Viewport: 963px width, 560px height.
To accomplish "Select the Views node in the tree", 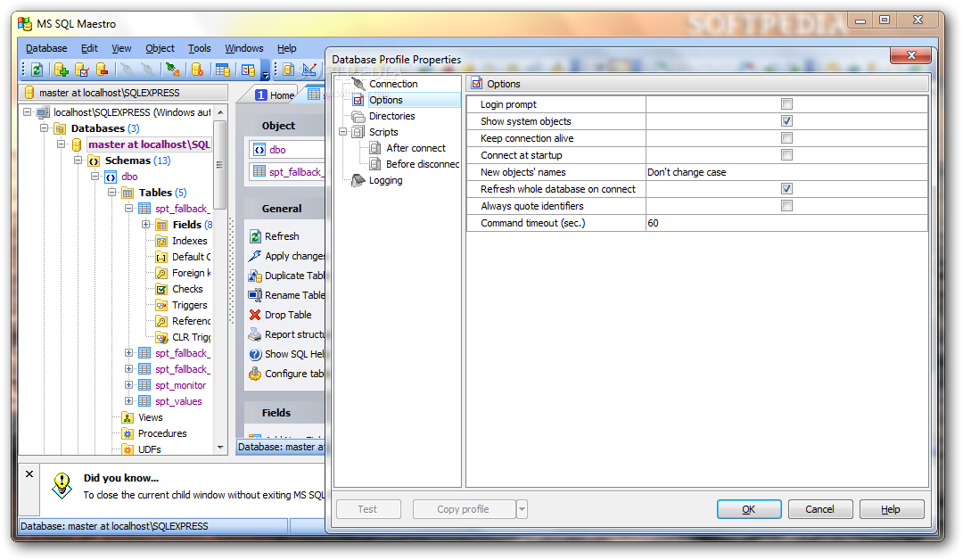I will (151, 417).
